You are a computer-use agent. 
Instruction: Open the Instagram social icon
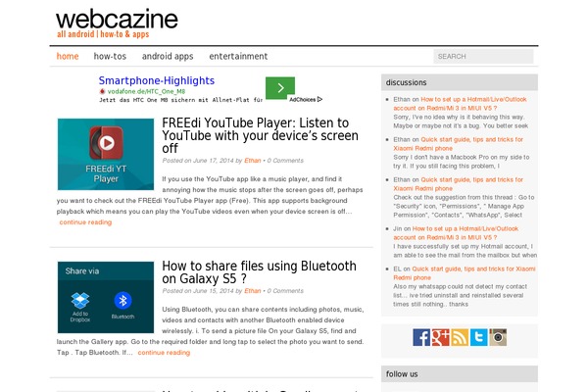coord(498,337)
